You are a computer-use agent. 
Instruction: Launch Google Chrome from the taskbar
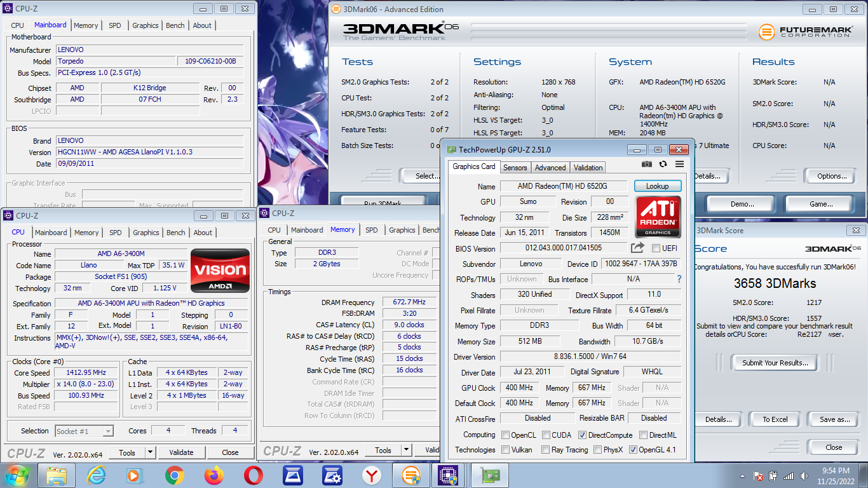pyautogui.click(x=174, y=475)
